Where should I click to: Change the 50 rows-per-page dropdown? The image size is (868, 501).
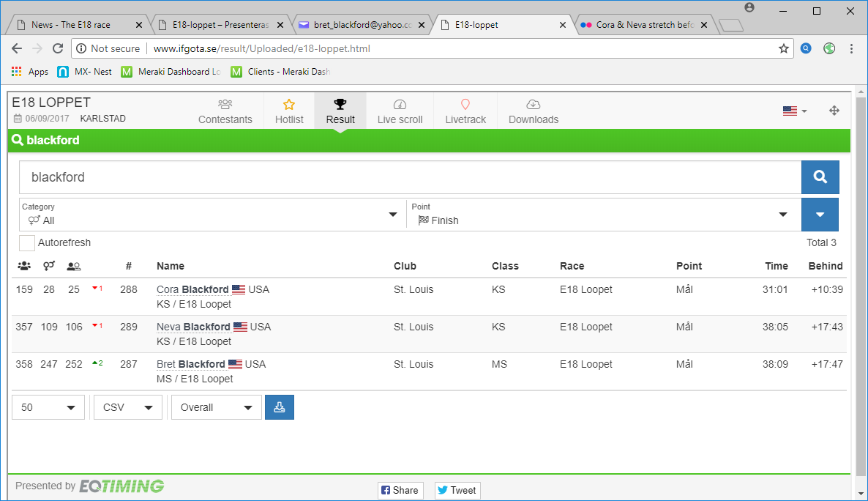tap(48, 407)
